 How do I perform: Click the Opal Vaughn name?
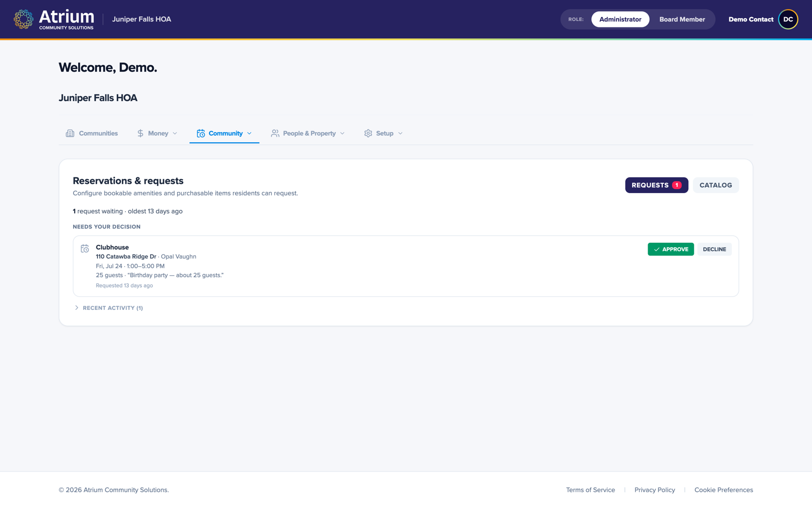[179, 257]
